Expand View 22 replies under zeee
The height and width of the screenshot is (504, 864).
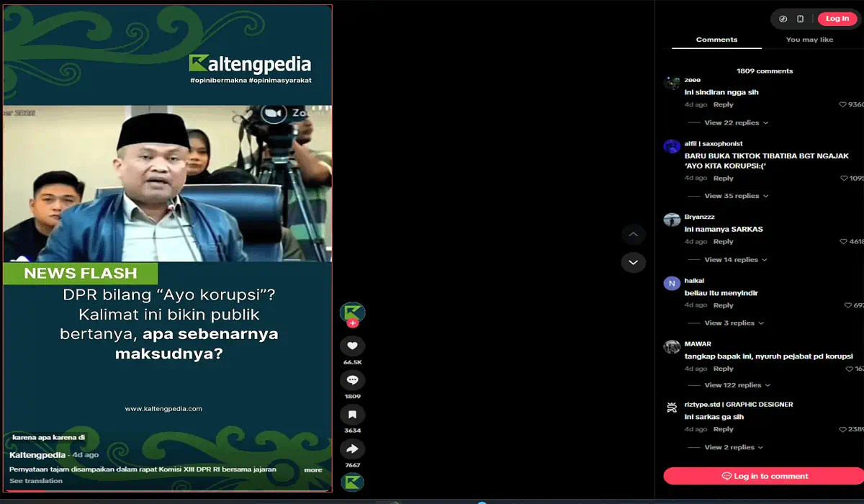(x=736, y=123)
